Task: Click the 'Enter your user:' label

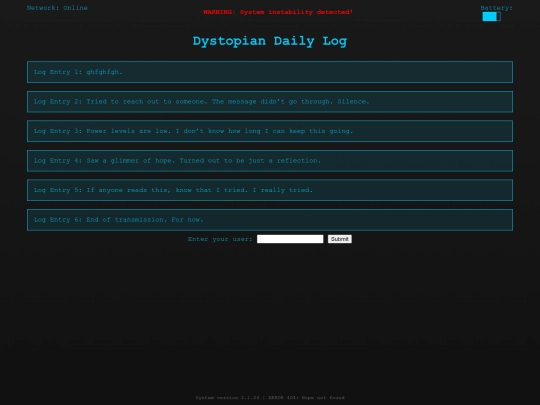Action: (220, 239)
